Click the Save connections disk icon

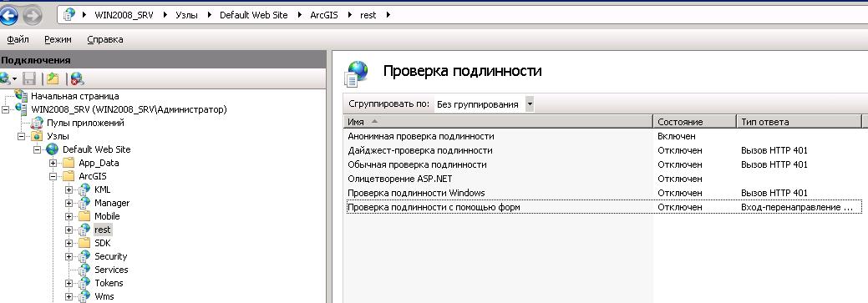click(x=29, y=79)
